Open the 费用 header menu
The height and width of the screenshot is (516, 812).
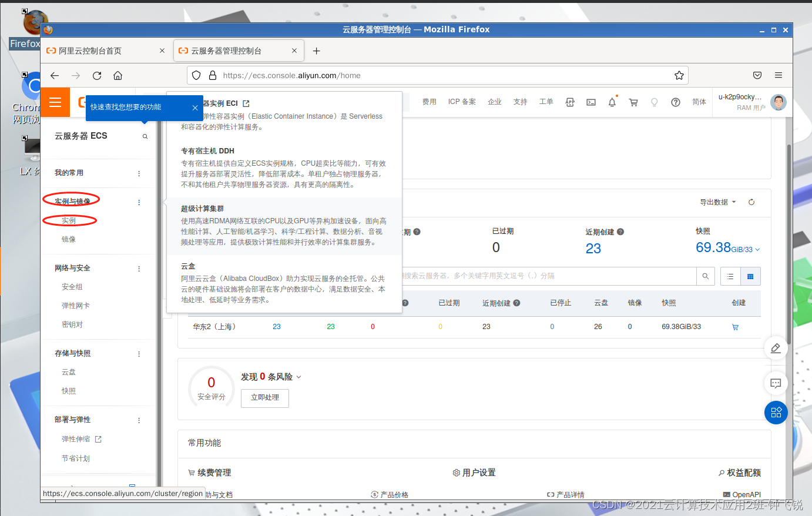click(x=430, y=102)
